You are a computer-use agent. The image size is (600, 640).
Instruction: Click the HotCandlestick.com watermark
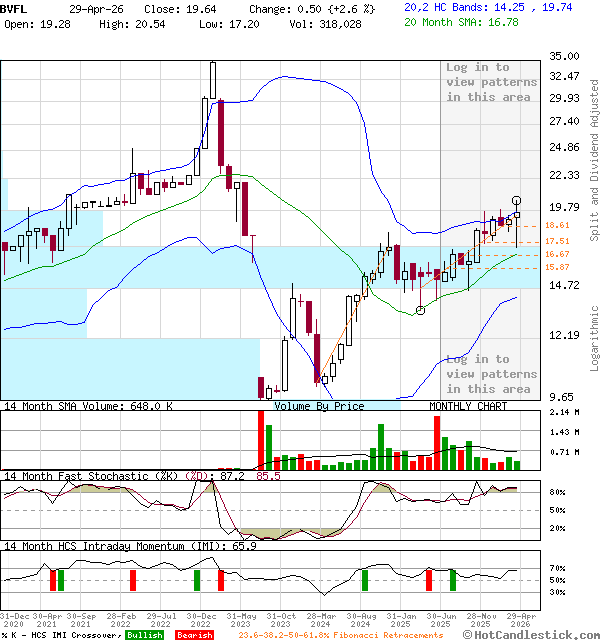point(533,634)
